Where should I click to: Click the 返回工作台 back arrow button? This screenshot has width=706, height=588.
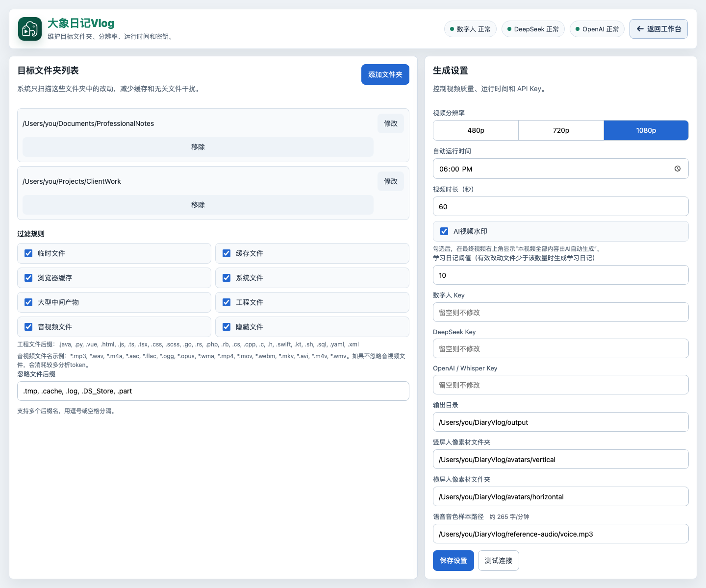pos(658,29)
